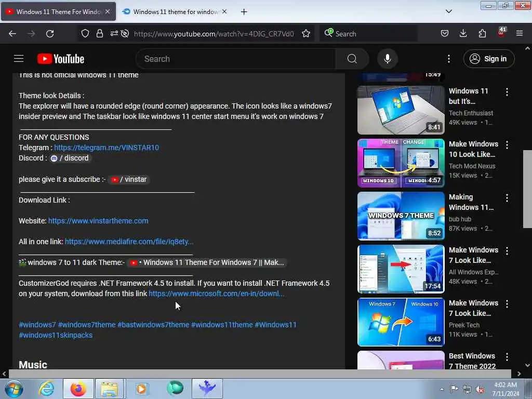Reload the page with the refresh icon
The image size is (532, 399).
[x=50, y=34]
